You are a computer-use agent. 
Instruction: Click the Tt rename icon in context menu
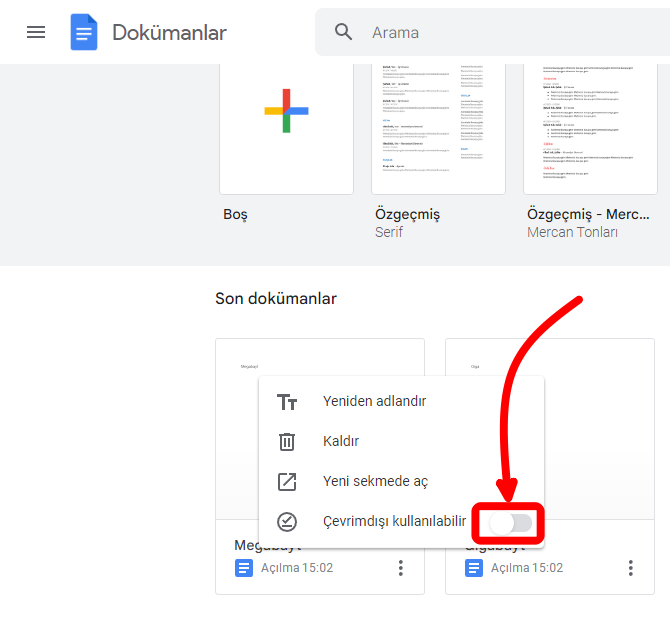287,401
